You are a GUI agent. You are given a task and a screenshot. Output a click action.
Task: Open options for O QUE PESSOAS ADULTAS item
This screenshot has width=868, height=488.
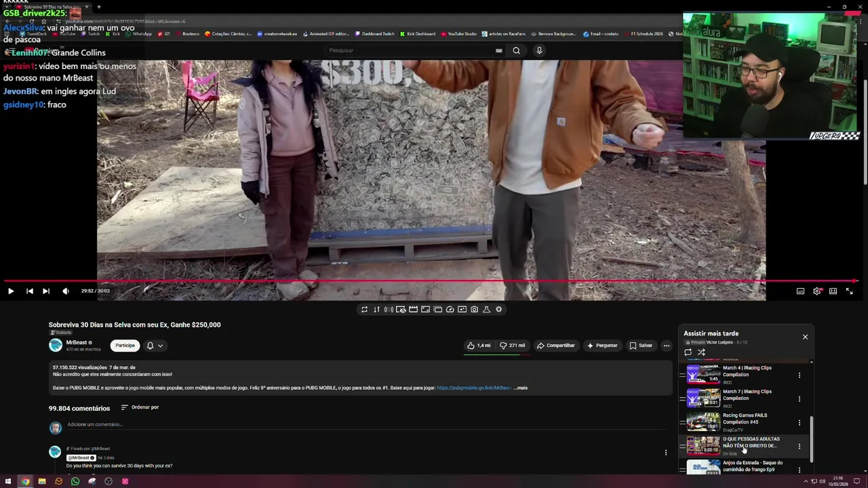[x=799, y=446]
